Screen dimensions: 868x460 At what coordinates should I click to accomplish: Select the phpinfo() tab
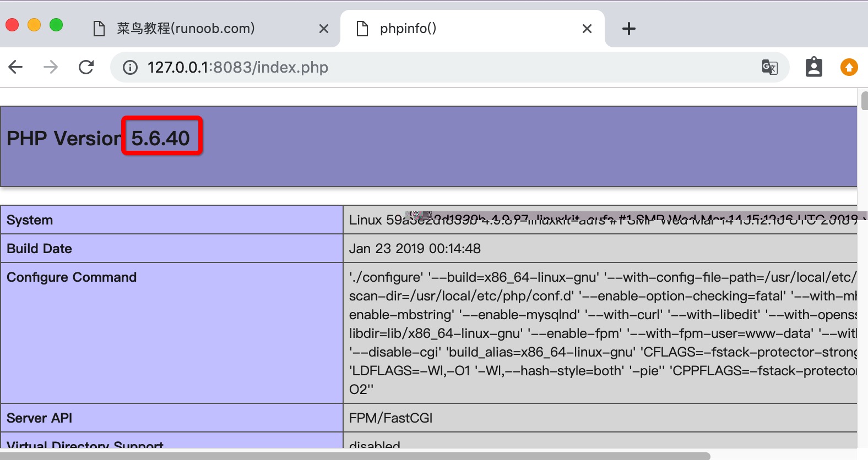408,29
